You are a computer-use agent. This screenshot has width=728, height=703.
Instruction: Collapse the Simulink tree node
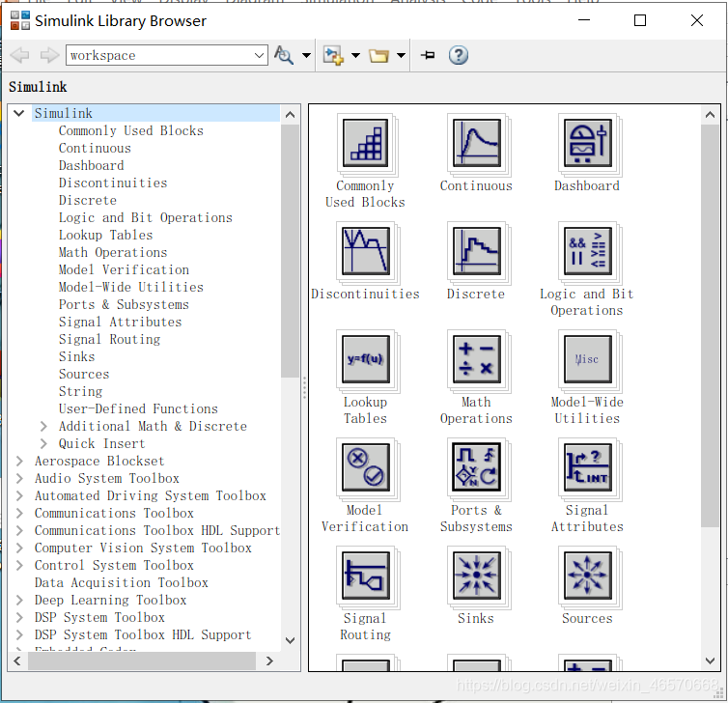(19, 113)
